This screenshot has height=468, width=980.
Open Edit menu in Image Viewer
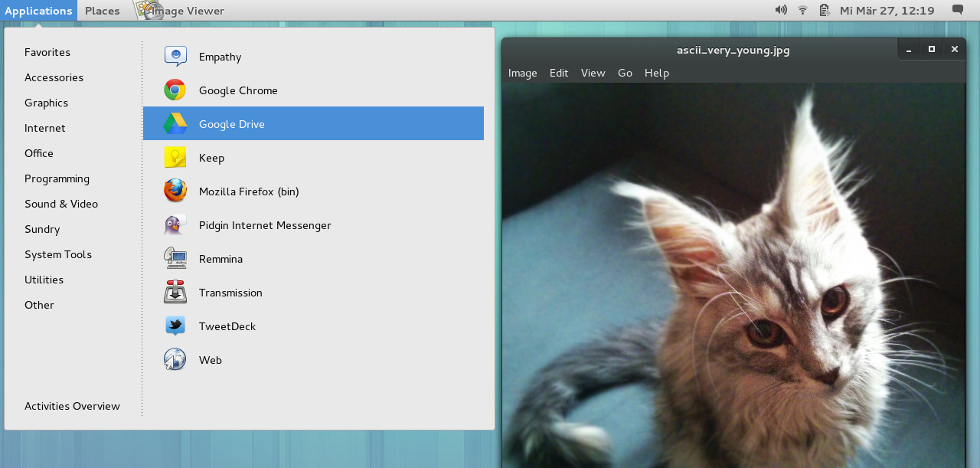tap(559, 73)
